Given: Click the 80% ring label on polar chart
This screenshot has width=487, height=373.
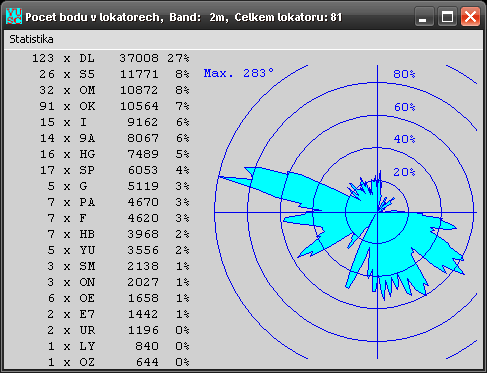Looking at the screenshot, I should click(x=404, y=74).
